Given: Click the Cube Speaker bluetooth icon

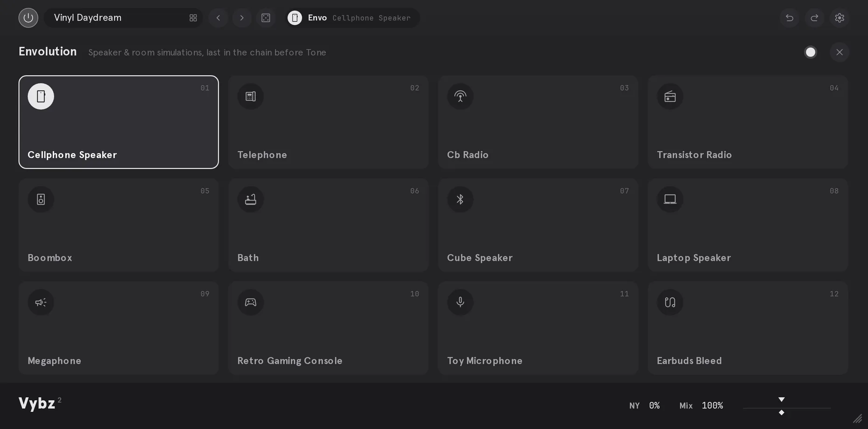Looking at the screenshot, I should [460, 199].
